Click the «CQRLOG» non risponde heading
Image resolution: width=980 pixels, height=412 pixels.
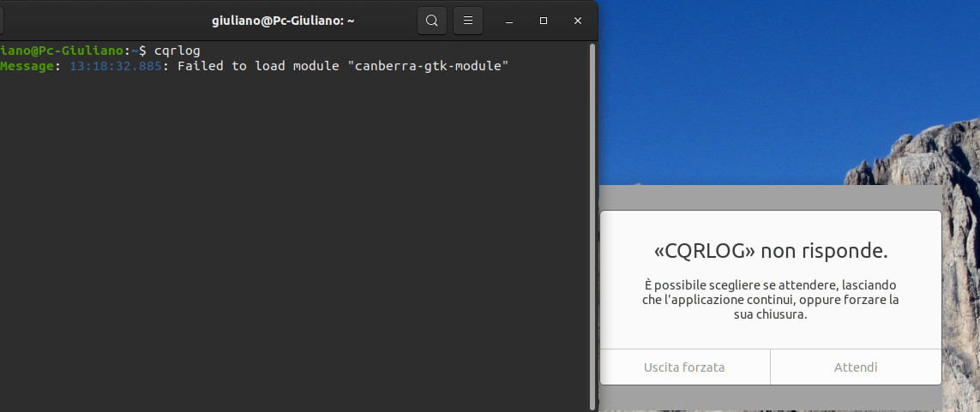(x=771, y=251)
